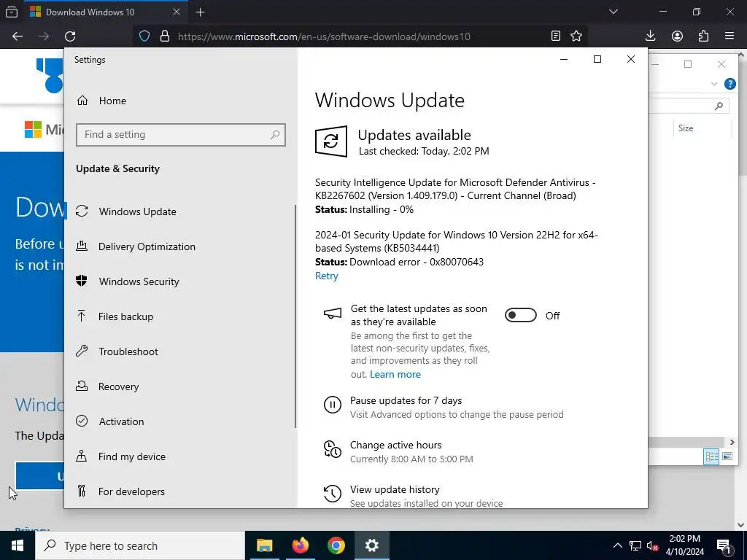This screenshot has width=747, height=560.
Task: Toggle Firefox reader view icon
Action: point(555,36)
